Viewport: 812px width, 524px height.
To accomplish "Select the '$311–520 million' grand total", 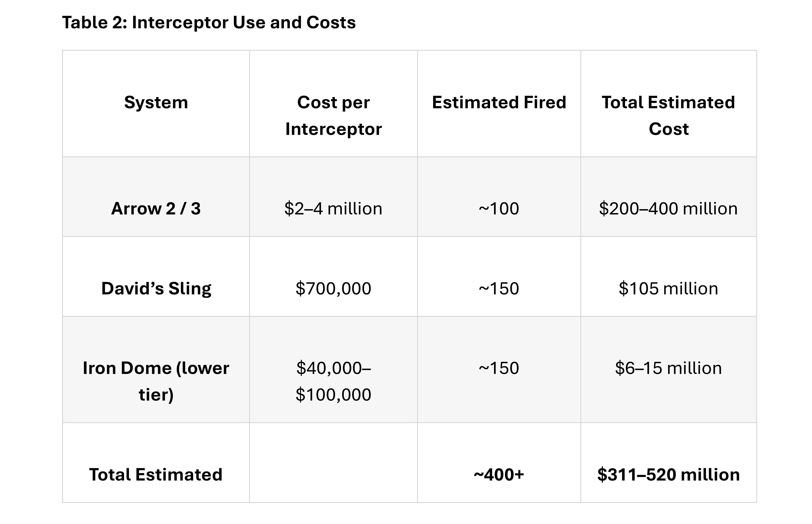I will click(668, 475).
